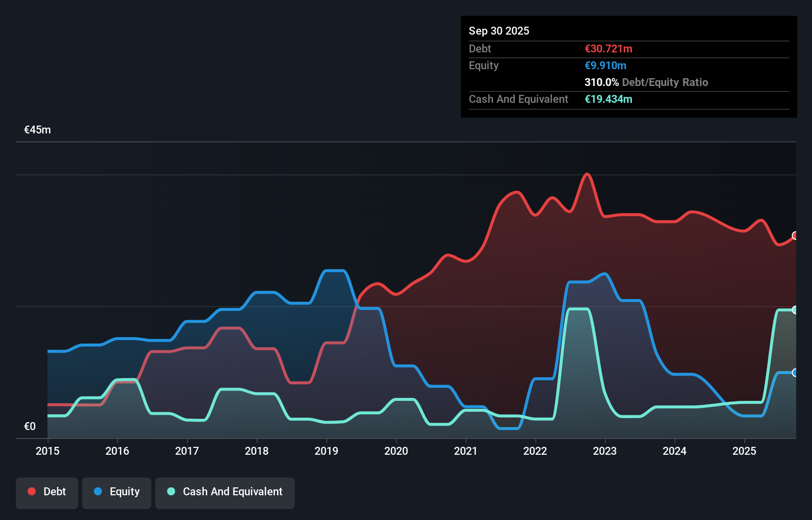Click the red Debt legend dot
Screen dimensions: 812x520
(32, 491)
